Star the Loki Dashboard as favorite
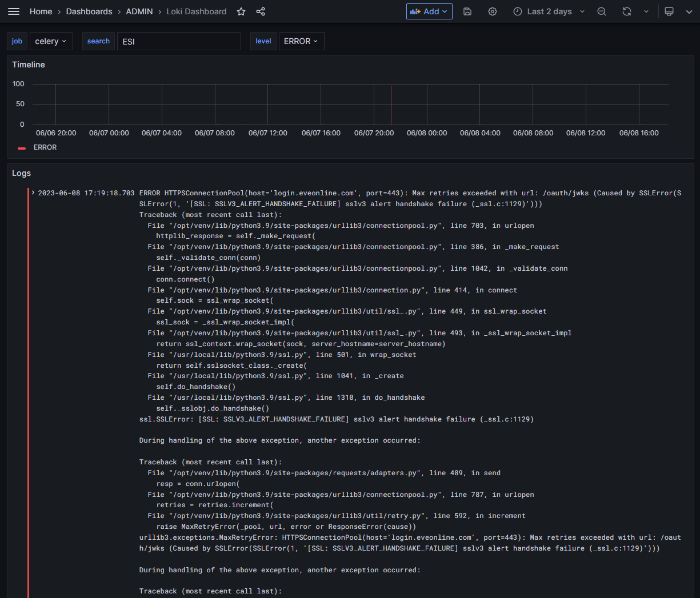 pos(241,11)
